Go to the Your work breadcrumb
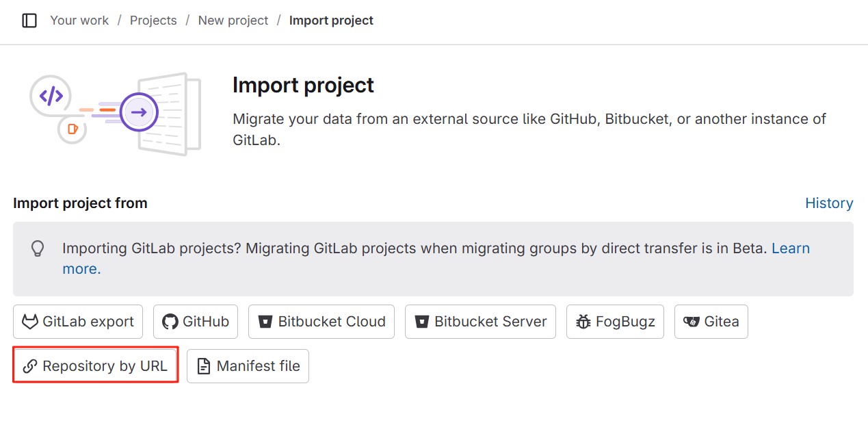This screenshot has width=868, height=425. [79, 21]
